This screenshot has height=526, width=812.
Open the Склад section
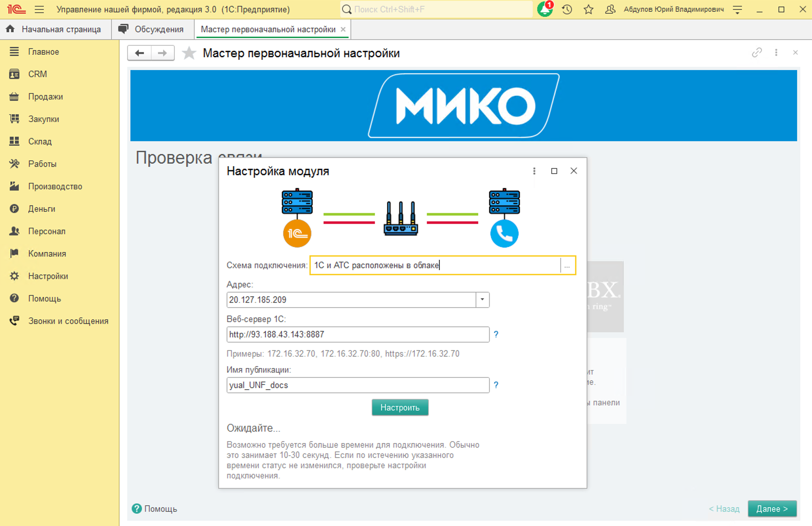click(x=39, y=141)
